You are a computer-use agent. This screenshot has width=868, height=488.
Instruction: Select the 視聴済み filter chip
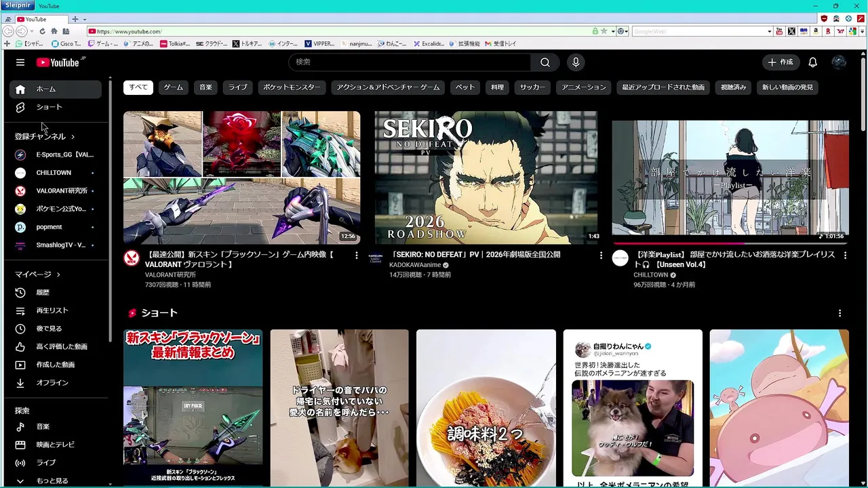tap(734, 87)
